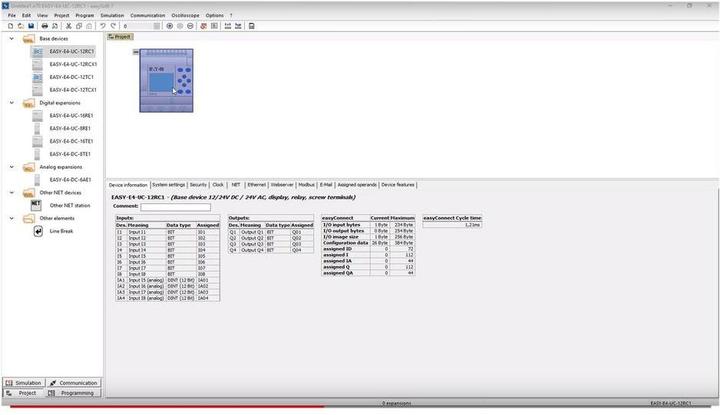720x415 pixels.
Task: Select EASY-E4-UC-16RE1 digital expansion
Action: click(x=71, y=116)
